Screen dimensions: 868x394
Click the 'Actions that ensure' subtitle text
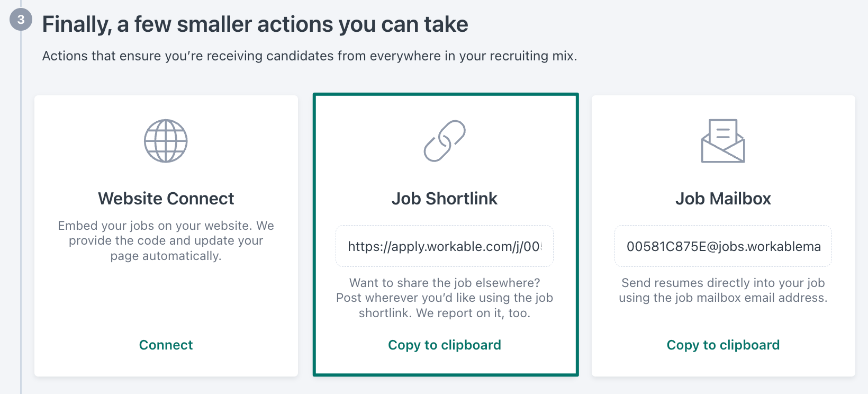(310, 56)
